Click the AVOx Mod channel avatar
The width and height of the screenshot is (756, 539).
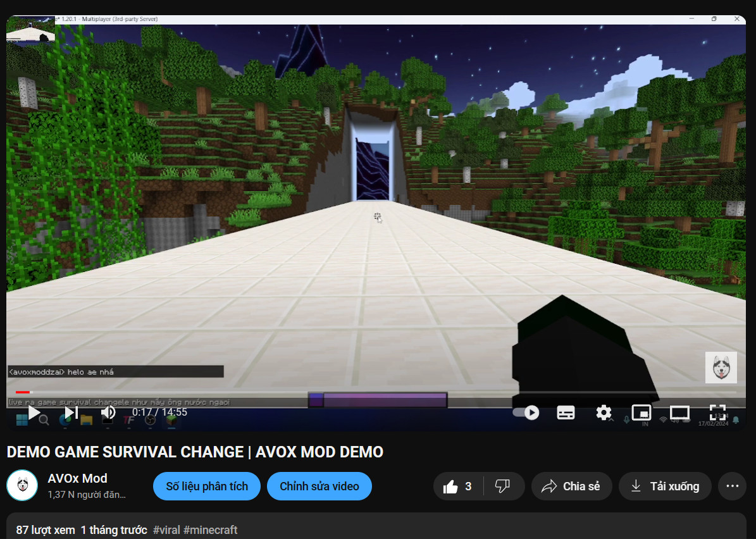click(x=22, y=486)
